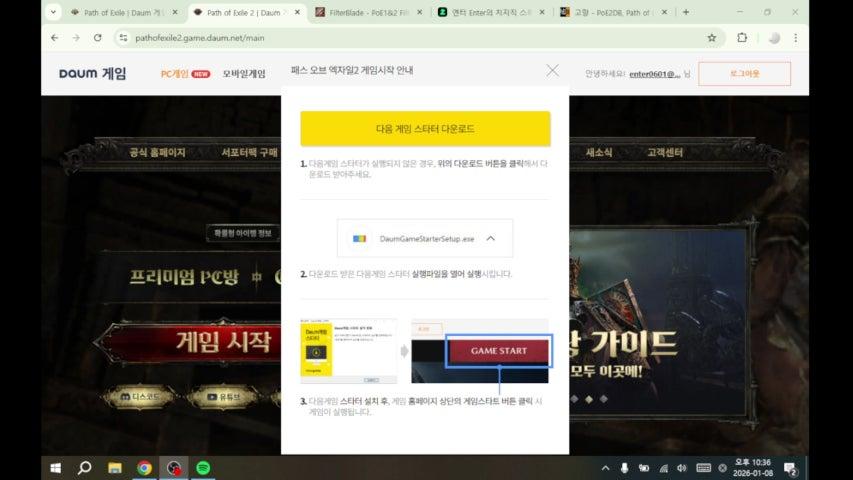
Task: Click the 프리미엄 PC방 banner
Action: click(192, 276)
